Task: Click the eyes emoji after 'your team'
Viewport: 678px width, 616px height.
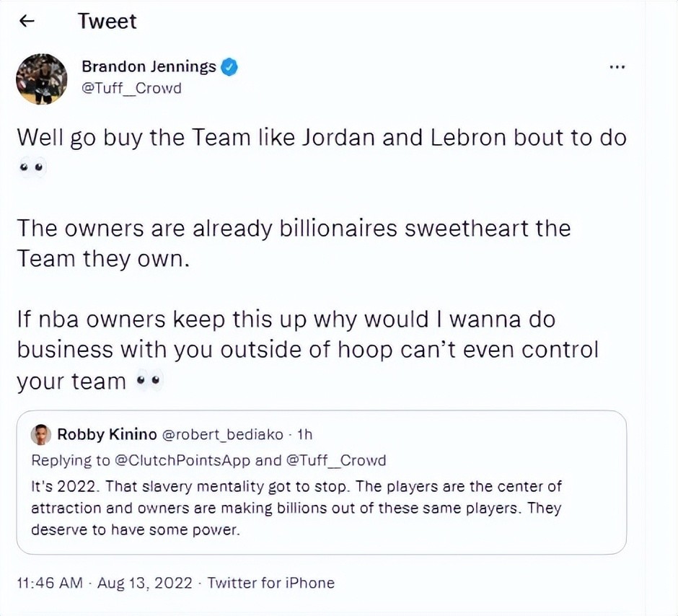Action: tap(149, 381)
